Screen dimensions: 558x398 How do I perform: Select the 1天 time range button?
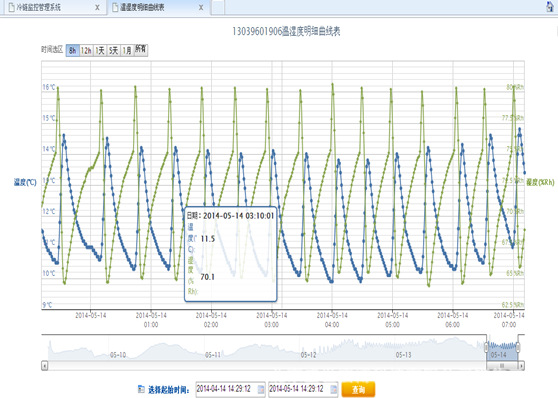(x=100, y=50)
